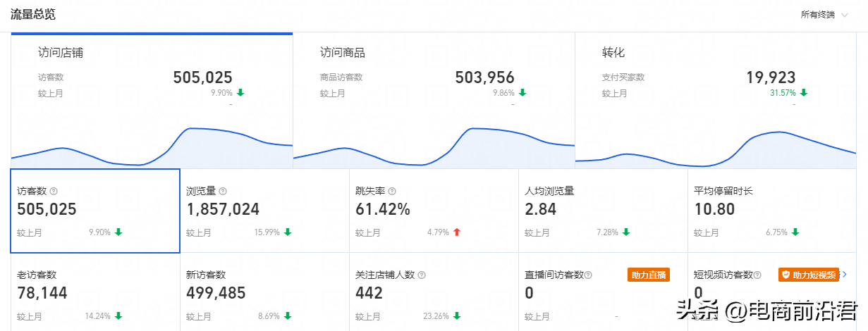
Task: Click the 1,857,024 浏览量 value
Action: (223, 209)
